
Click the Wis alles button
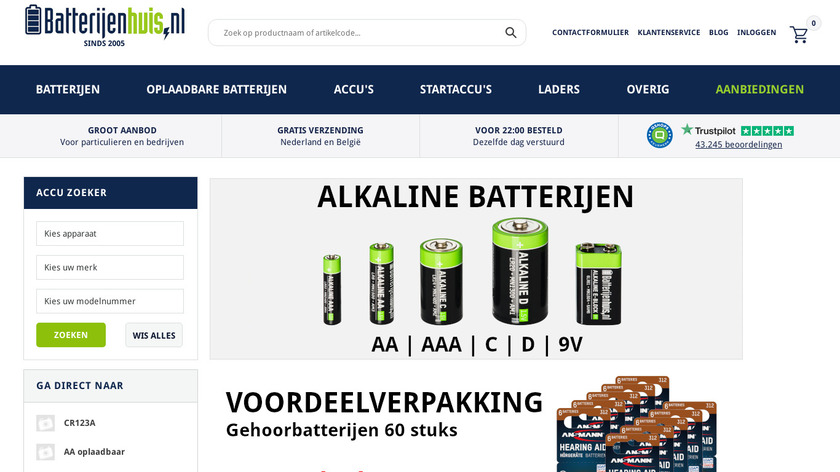[x=154, y=335]
